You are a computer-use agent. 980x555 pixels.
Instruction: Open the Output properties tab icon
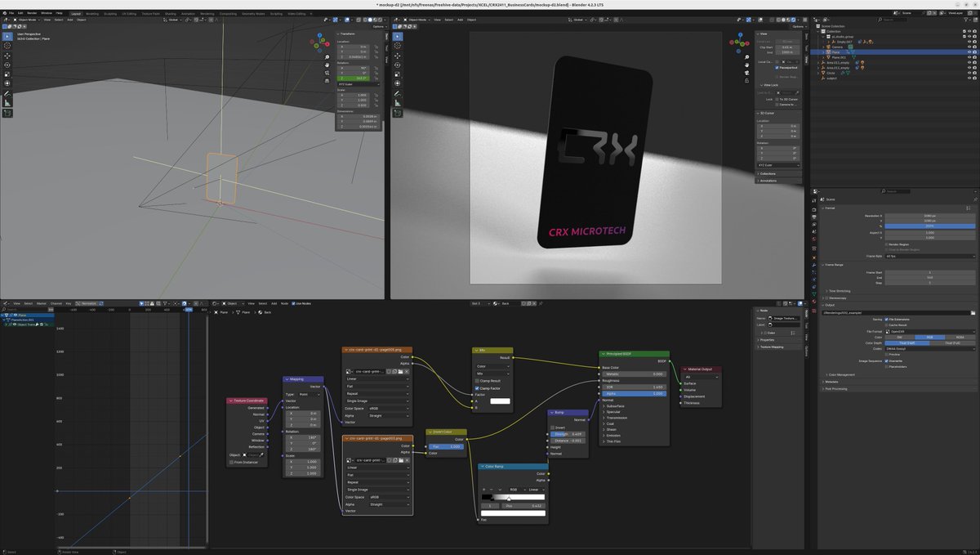tap(813, 216)
